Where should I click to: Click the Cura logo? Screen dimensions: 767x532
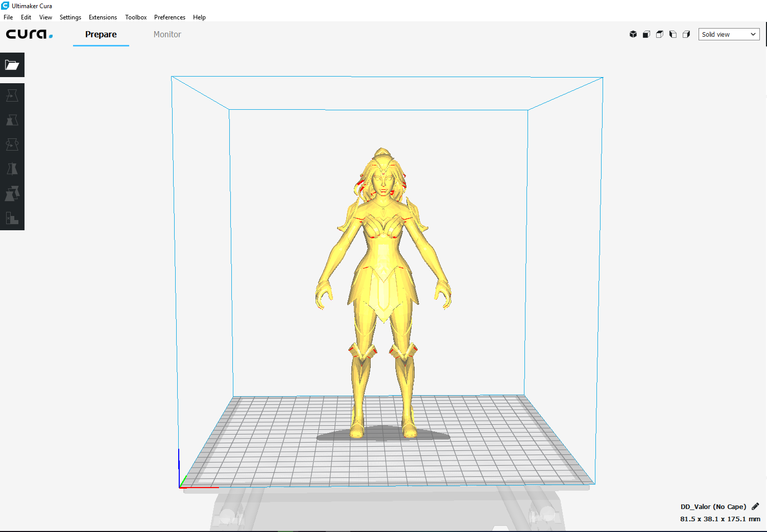(30, 34)
